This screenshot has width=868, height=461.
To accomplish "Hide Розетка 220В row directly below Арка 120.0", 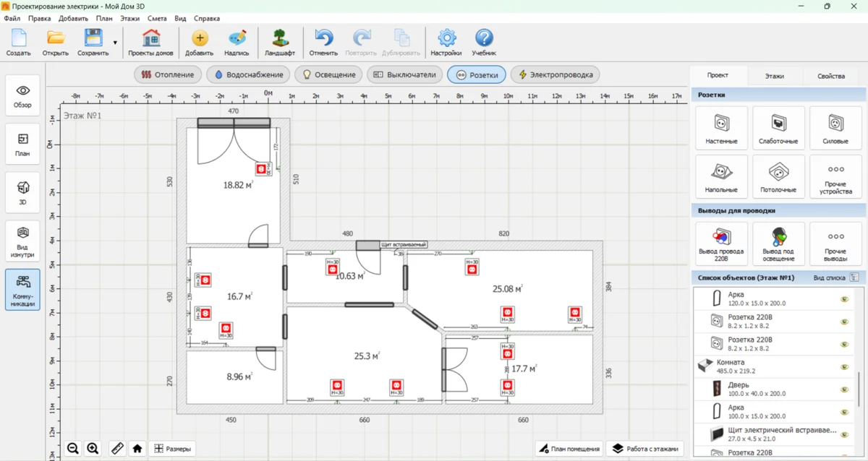I will [843, 322].
